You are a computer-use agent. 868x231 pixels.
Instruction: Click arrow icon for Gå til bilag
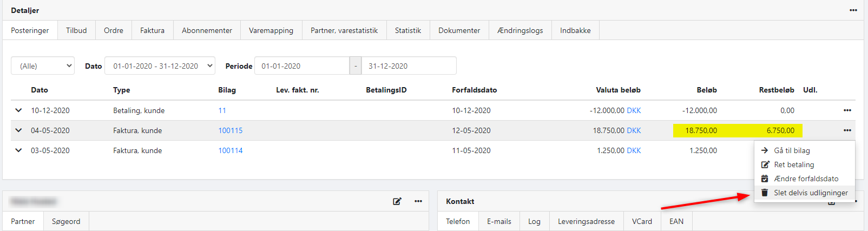point(765,150)
